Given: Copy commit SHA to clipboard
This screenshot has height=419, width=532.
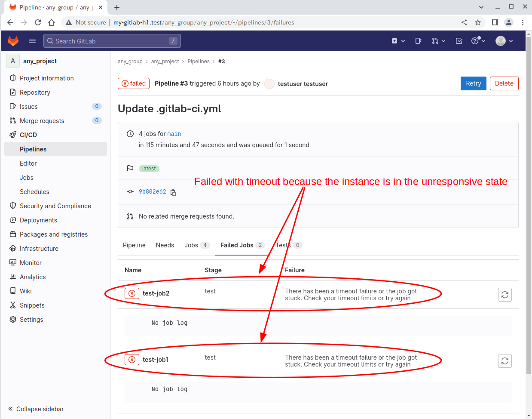Looking at the screenshot, I should tap(173, 192).
